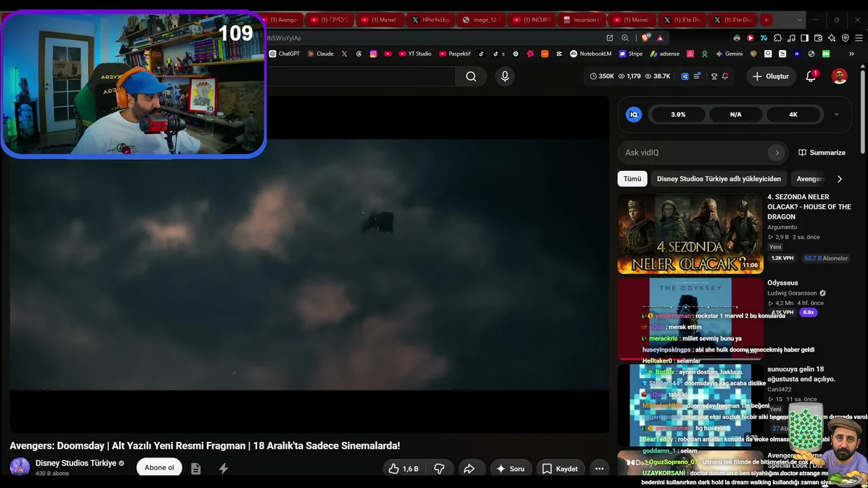Image resolution: width=868 pixels, height=488 pixels.
Task: Switch to the image_12-7 browser tab
Action: coord(480,20)
